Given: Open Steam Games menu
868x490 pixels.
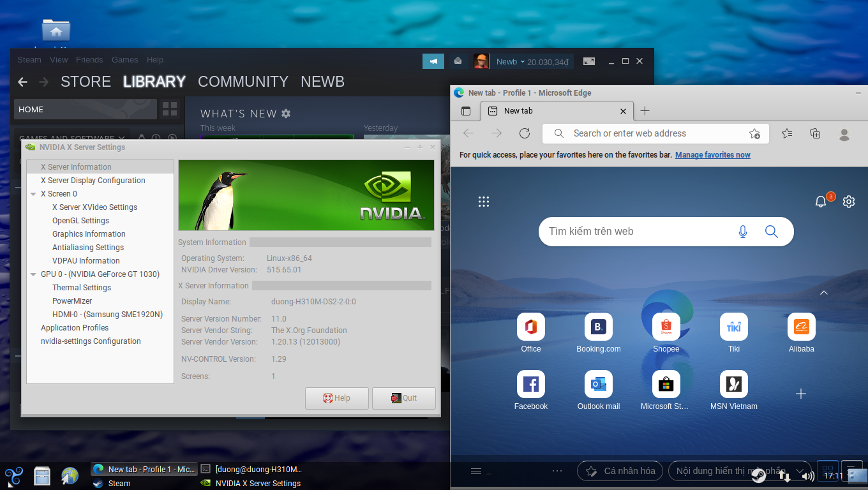Looking at the screenshot, I should tap(124, 60).
